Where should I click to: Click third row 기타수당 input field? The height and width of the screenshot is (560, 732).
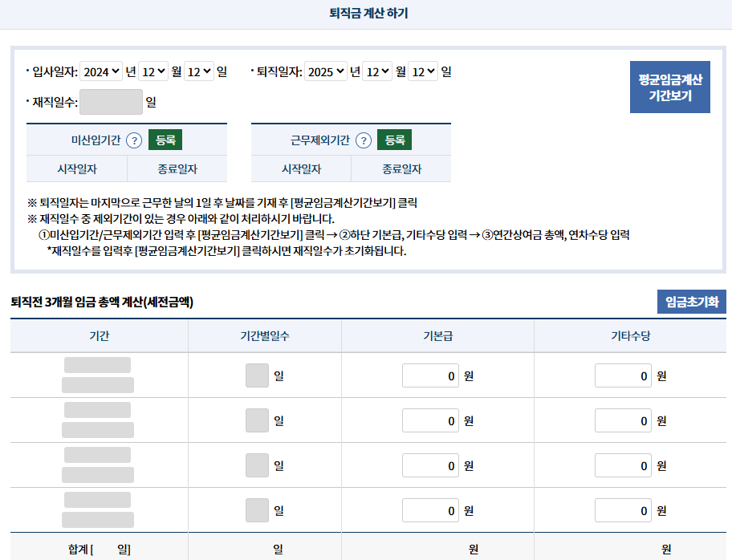[623, 465]
